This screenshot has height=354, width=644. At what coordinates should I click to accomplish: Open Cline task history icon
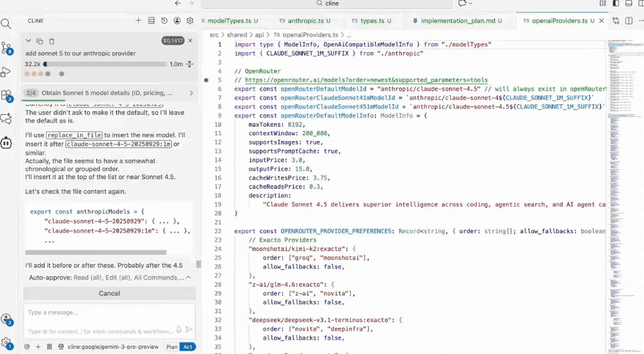click(x=165, y=20)
